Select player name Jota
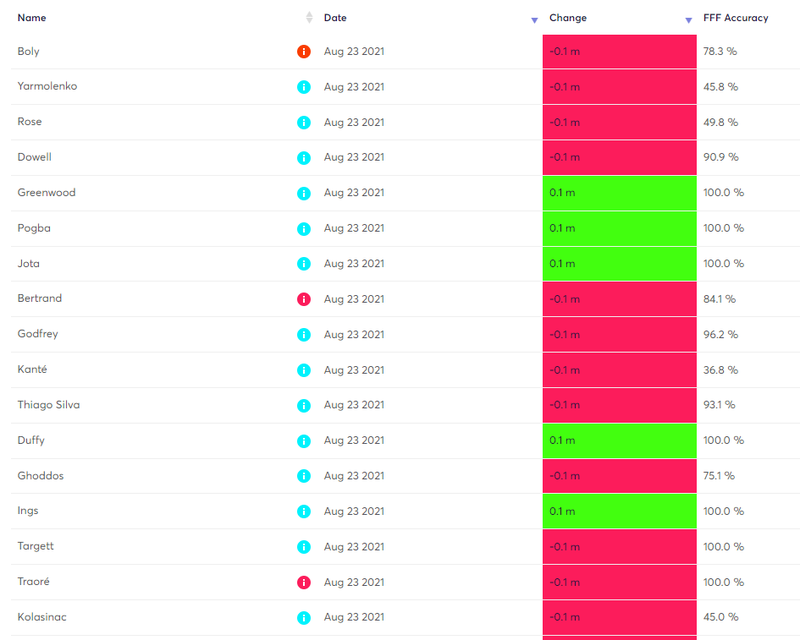This screenshot has height=640, width=800. tap(29, 263)
